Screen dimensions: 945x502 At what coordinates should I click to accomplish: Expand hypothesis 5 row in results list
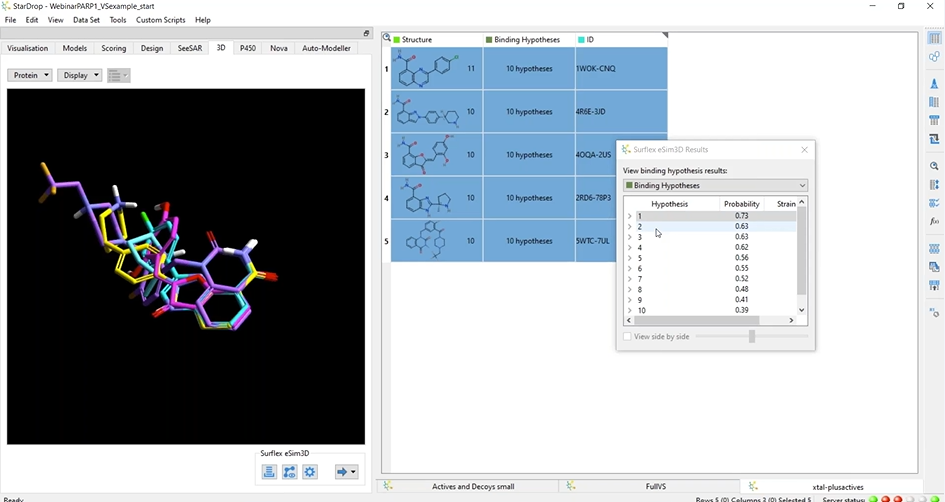pyautogui.click(x=629, y=258)
